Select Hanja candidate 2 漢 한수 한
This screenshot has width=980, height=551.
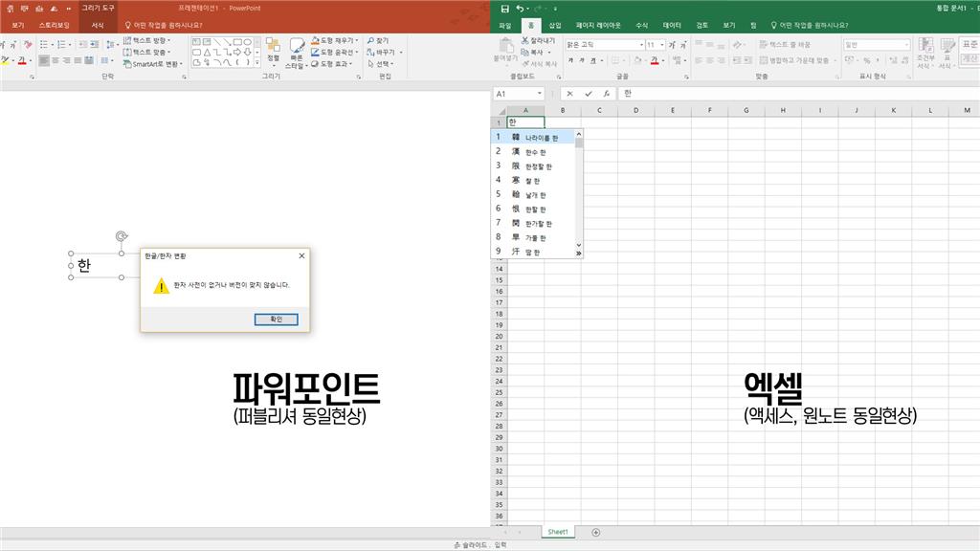(533, 151)
